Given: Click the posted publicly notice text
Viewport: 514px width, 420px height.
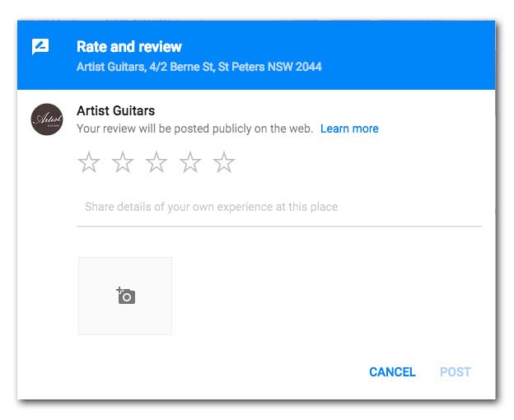Looking at the screenshot, I should coord(194,128).
